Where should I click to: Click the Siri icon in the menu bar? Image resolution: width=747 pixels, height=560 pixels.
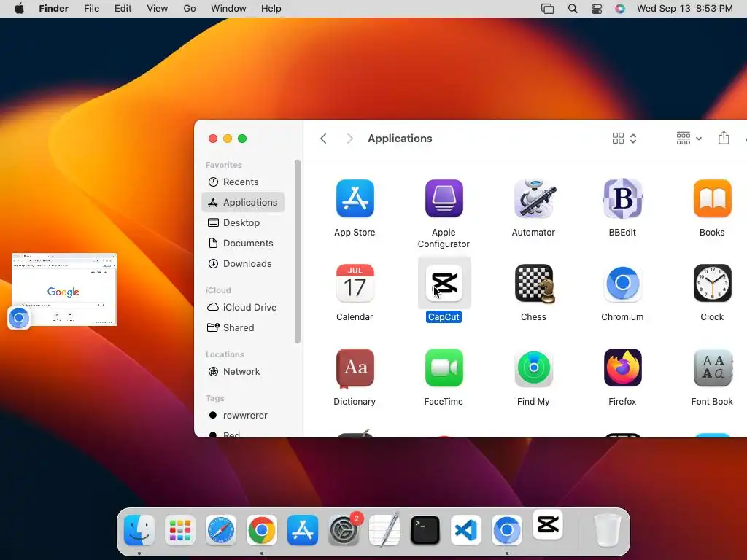(620, 9)
